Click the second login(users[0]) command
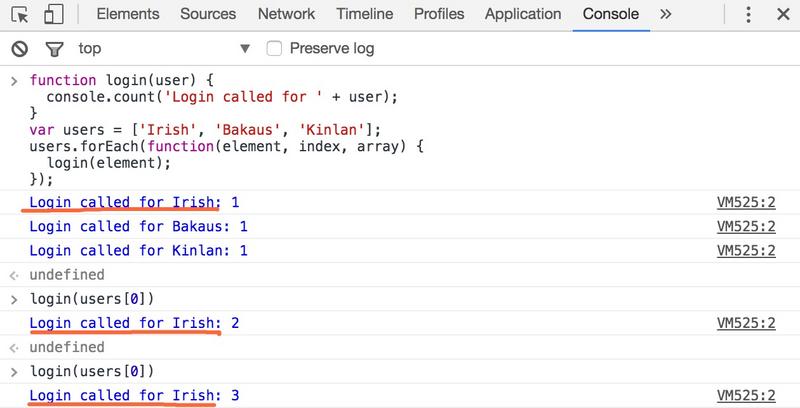 click(x=92, y=371)
